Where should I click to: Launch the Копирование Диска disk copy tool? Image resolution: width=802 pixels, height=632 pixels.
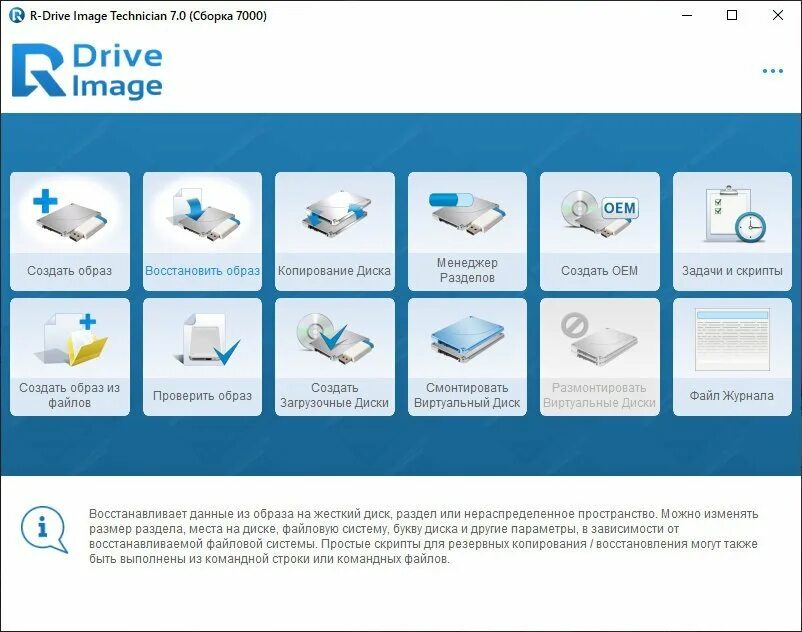coord(336,228)
